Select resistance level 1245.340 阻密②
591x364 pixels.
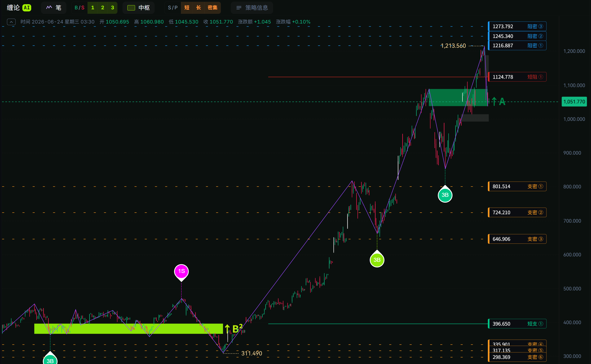tap(517, 36)
